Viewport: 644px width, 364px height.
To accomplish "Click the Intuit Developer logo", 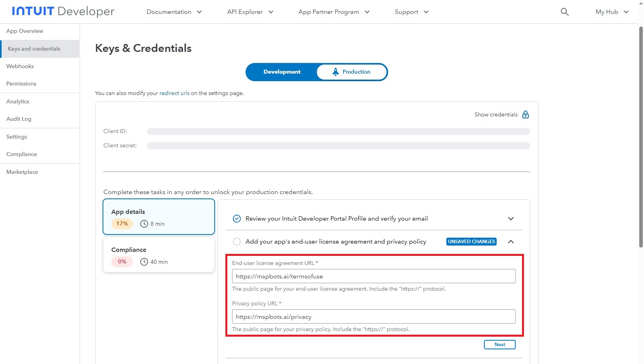I will point(63,11).
